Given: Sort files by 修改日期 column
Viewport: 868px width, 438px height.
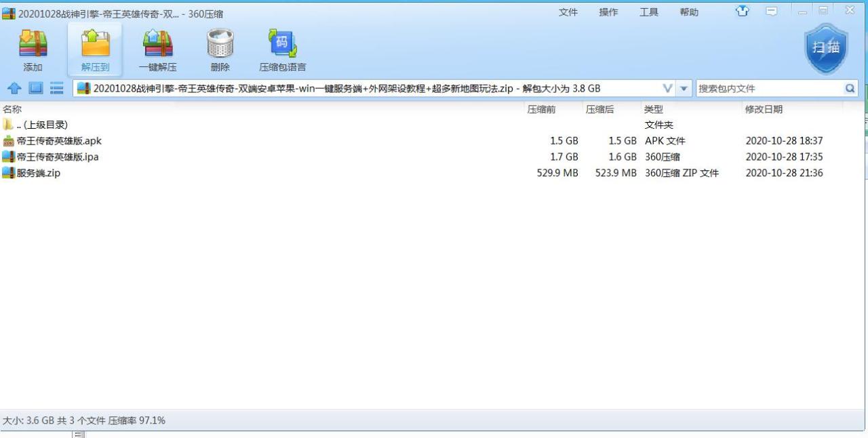Looking at the screenshot, I should tap(764, 108).
